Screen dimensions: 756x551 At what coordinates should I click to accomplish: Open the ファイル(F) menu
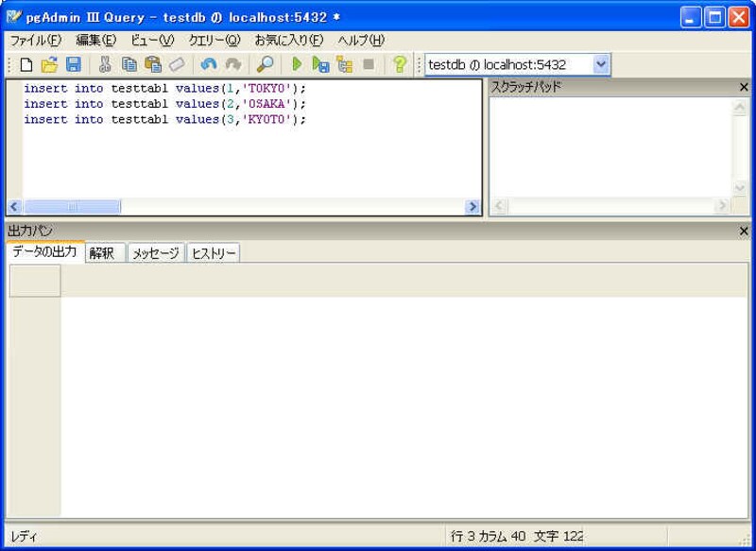35,41
